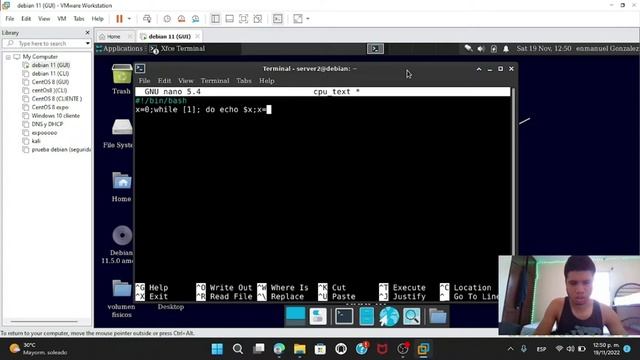Click the stretch guest display icon
Viewport: 640px width, 360px height.
click(298, 19)
